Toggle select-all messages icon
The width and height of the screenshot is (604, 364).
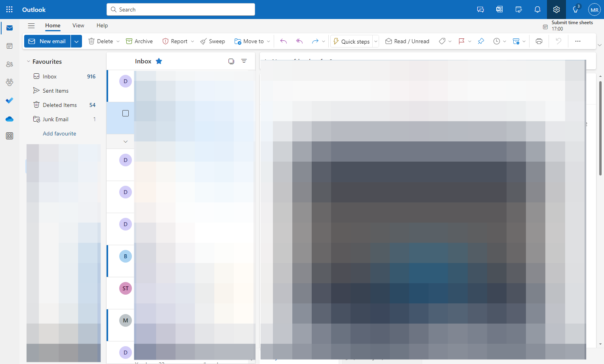tap(231, 61)
